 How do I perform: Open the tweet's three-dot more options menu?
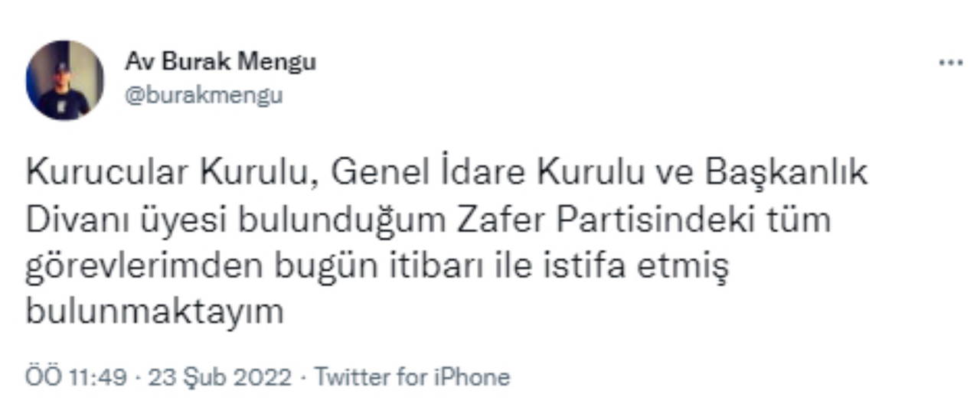(x=950, y=63)
